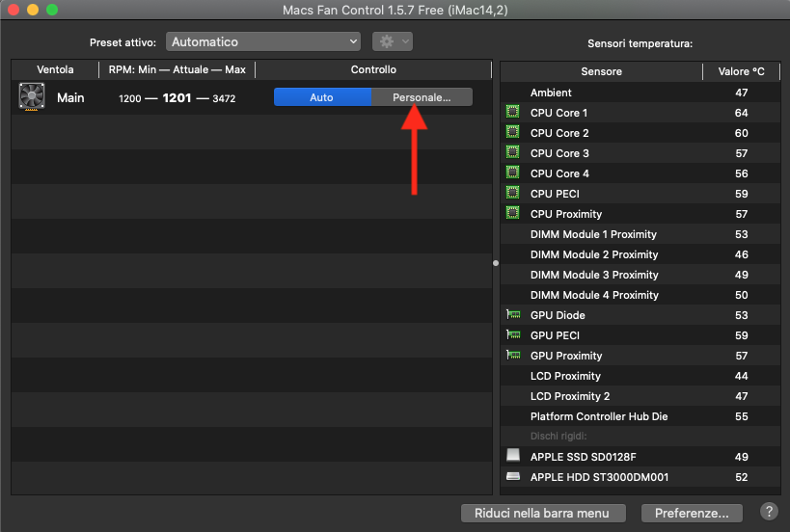
Task: Select the APPLE SSD SD0128F label
Action: coord(583,457)
